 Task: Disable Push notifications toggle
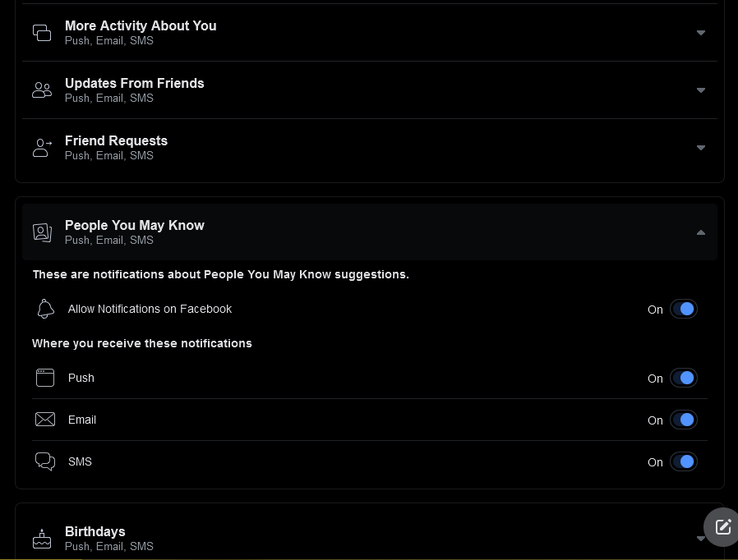click(684, 378)
